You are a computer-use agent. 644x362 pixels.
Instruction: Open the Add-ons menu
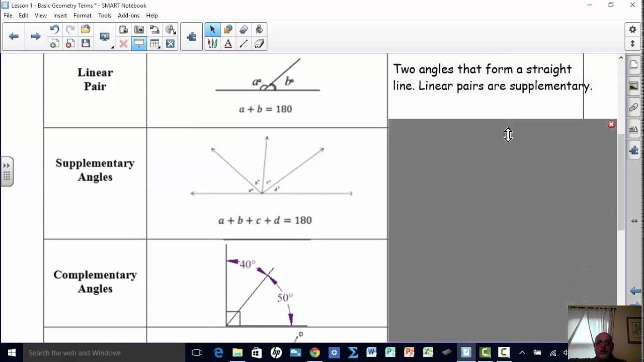(128, 16)
